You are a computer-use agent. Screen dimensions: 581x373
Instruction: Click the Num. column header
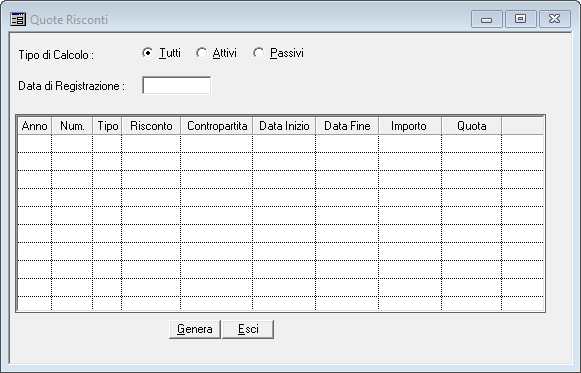(x=72, y=126)
